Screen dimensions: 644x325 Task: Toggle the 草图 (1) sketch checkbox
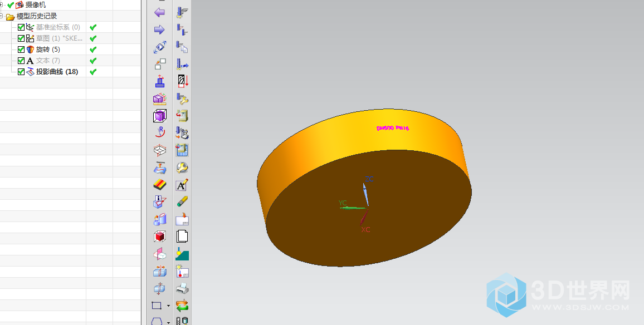tap(21, 38)
